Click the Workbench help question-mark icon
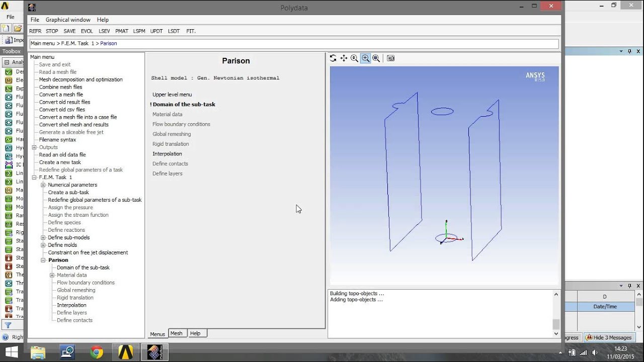644x362 pixels. click(x=5, y=337)
